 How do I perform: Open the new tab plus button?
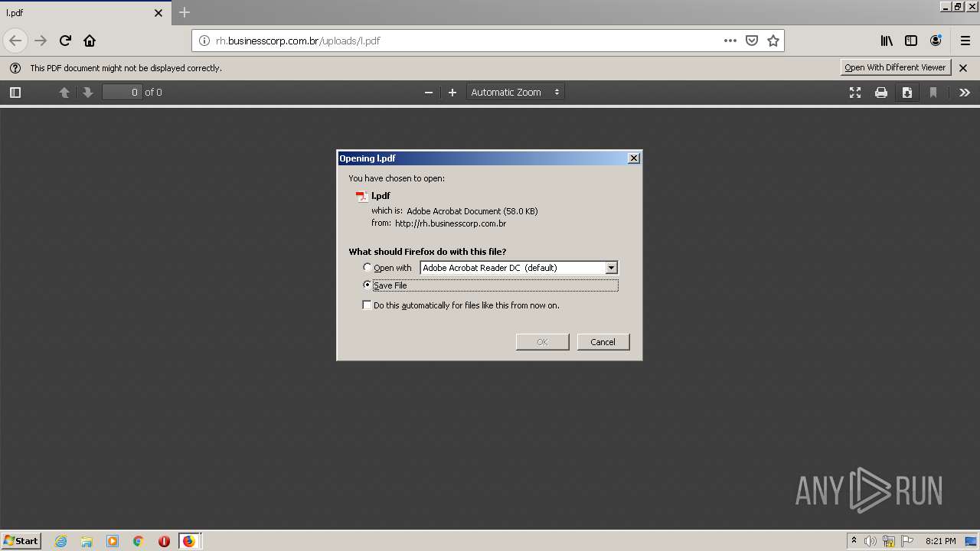185,12
